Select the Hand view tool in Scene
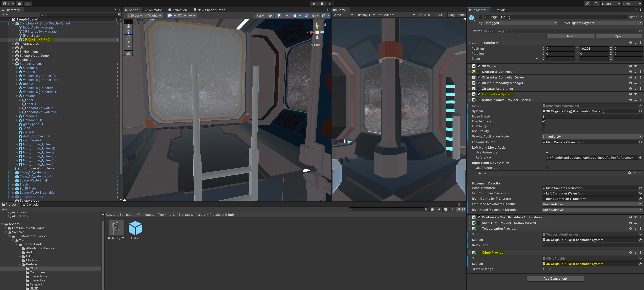 [128, 26]
